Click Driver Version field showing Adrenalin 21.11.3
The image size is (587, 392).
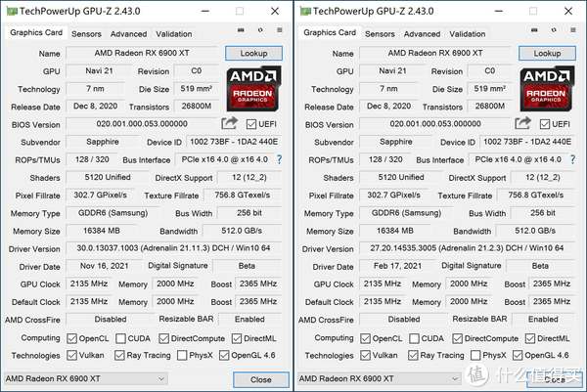[173, 248]
